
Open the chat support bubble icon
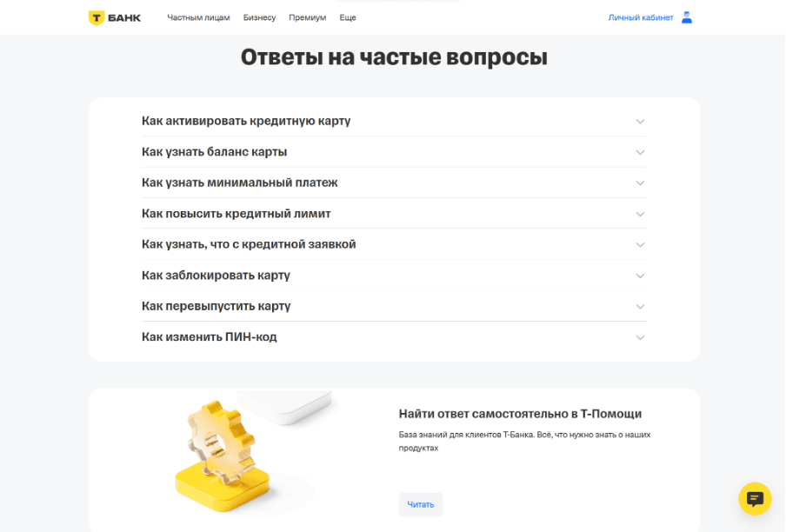point(755,498)
